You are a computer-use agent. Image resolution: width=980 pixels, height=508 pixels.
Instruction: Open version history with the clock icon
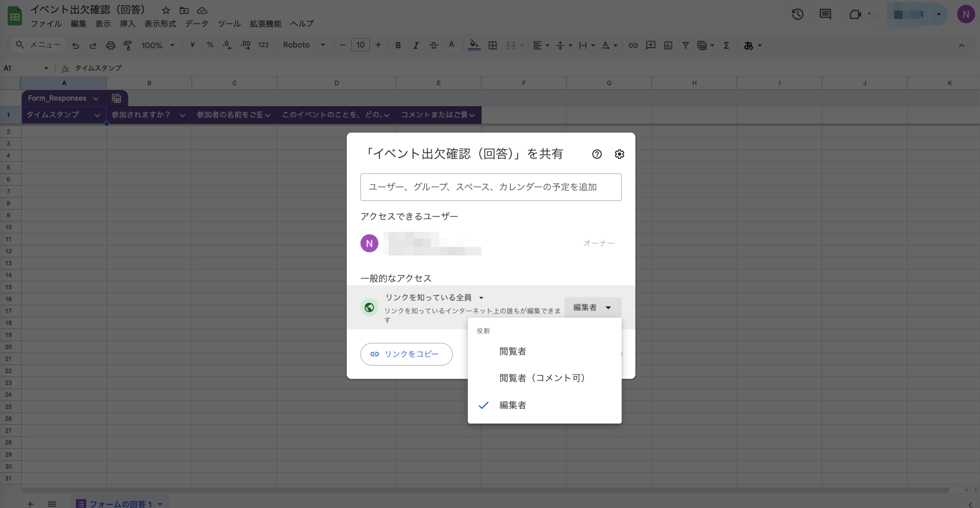[798, 14]
